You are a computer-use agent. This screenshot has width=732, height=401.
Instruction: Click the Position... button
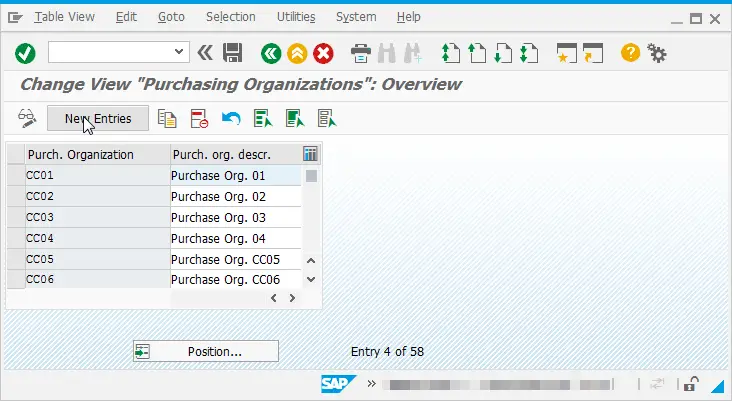pyautogui.click(x=206, y=352)
